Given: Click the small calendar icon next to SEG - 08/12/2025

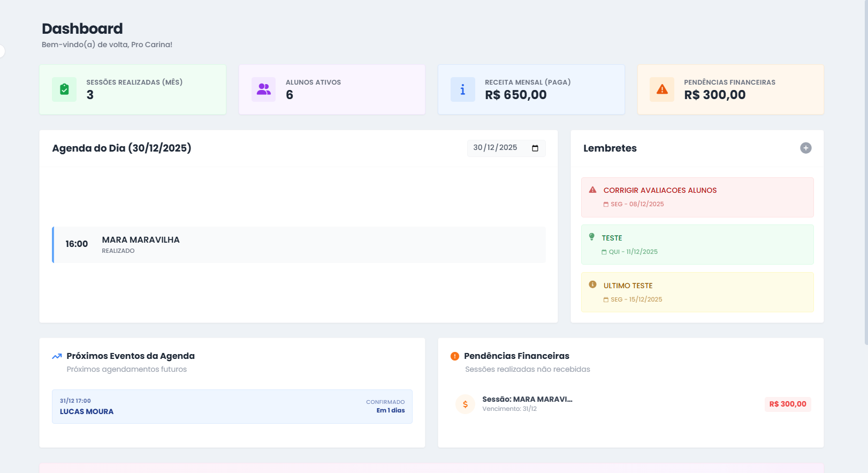Looking at the screenshot, I should [x=606, y=204].
